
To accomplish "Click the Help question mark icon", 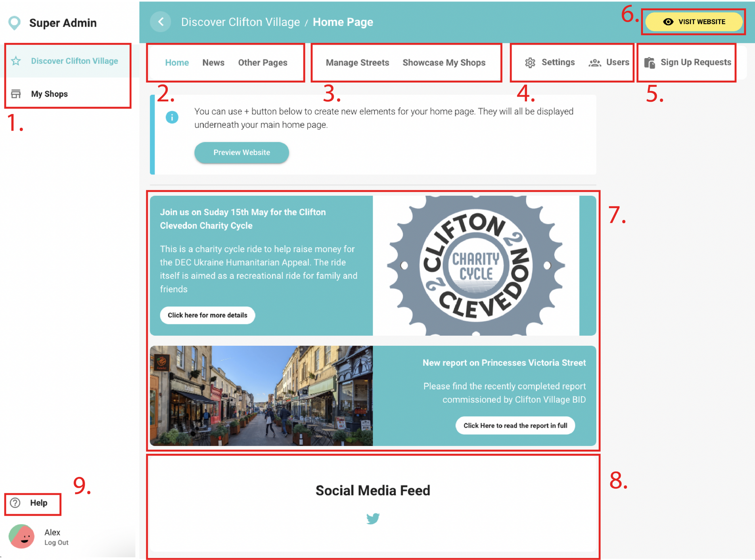I will [15, 503].
